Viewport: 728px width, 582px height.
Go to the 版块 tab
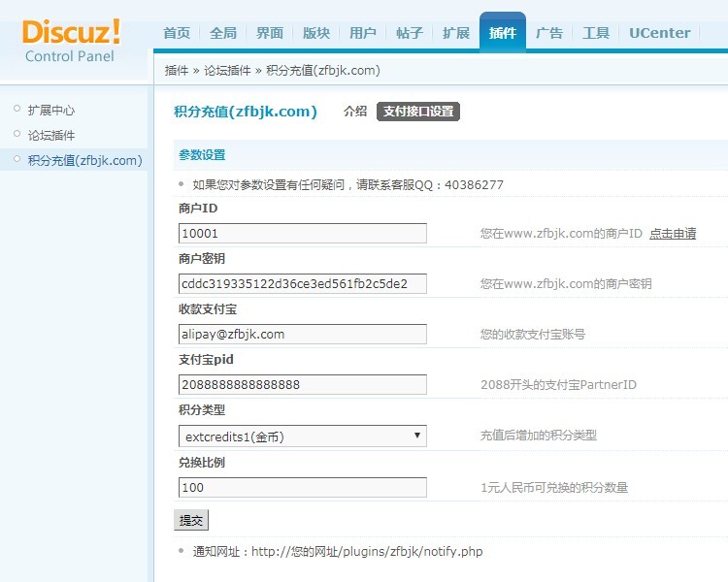pyautogui.click(x=316, y=33)
